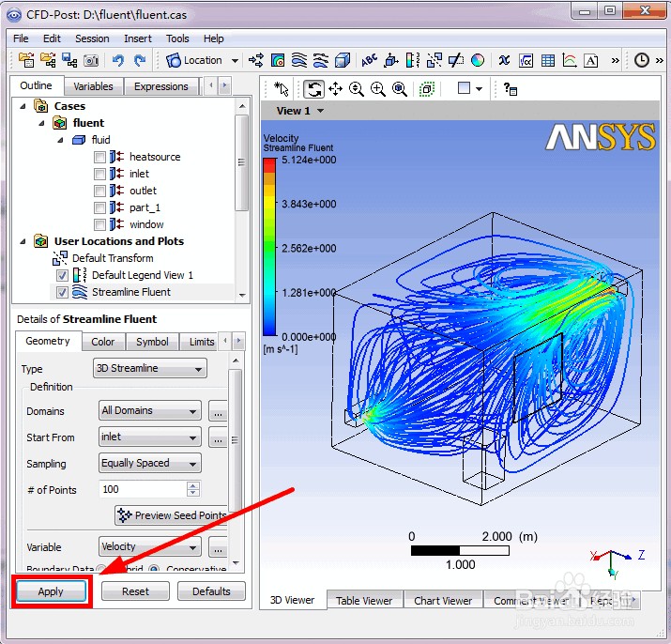
Task: Switch to the Color tab
Action: point(102,342)
